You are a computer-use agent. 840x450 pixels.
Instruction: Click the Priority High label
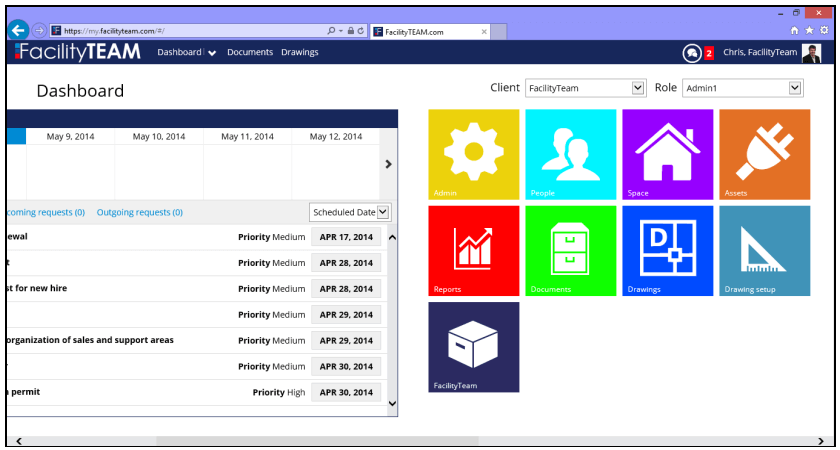279,392
